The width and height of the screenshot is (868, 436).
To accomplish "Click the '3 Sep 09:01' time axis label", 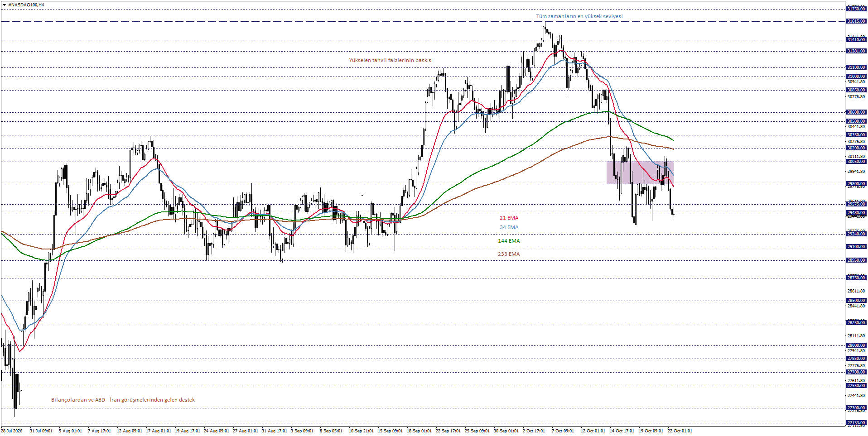I will [302, 431].
